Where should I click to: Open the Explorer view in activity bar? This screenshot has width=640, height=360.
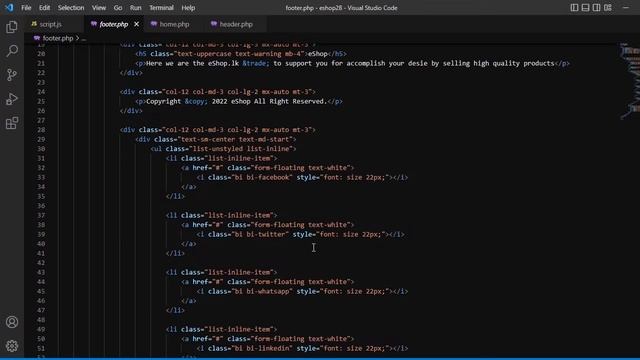[x=12, y=27]
